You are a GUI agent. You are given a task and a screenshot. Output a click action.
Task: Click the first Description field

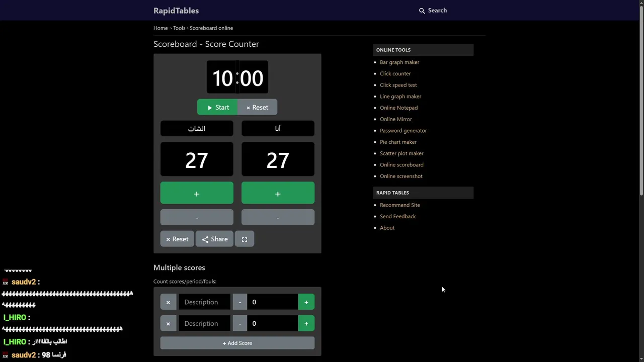[204, 302]
